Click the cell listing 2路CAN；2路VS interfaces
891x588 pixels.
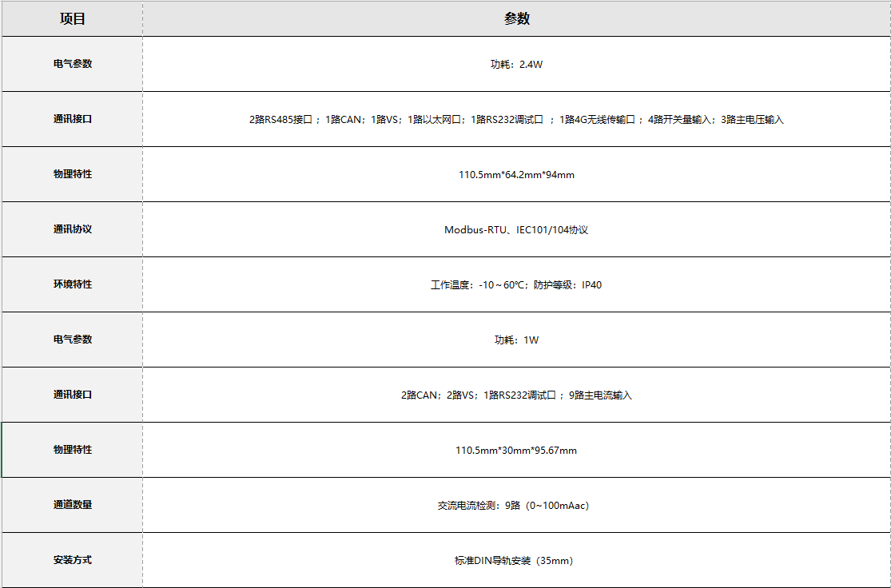(516, 395)
